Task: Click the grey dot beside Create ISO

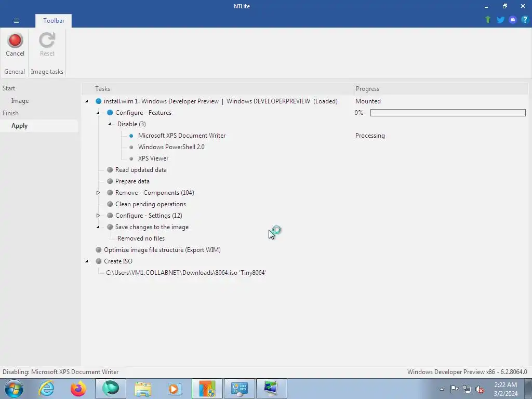Action: point(98,261)
